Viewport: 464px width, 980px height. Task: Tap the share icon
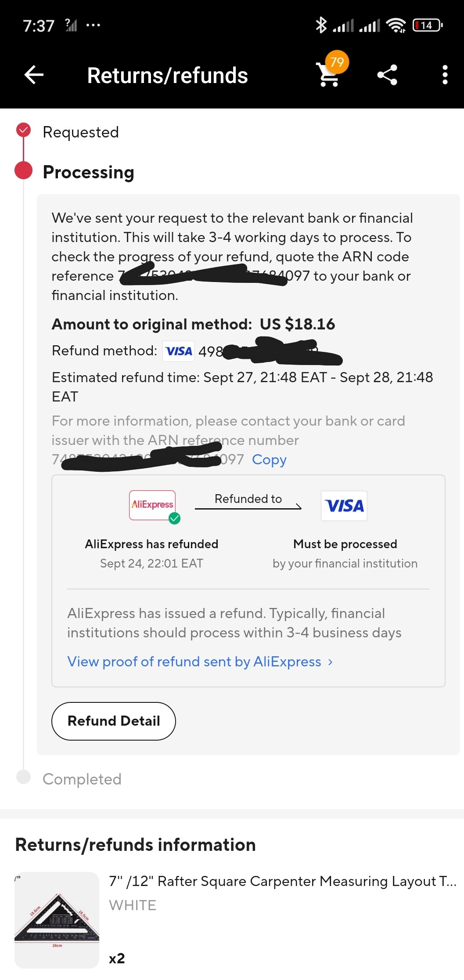point(387,75)
